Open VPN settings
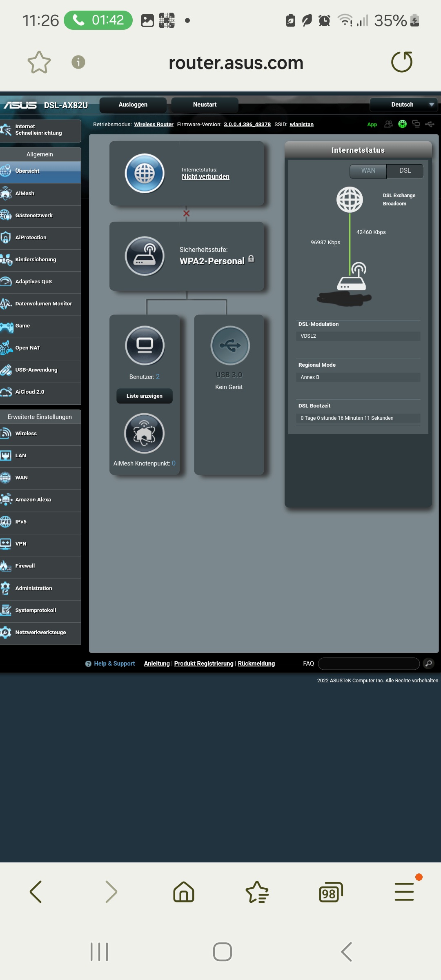The width and height of the screenshot is (441, 980). [40, 544]
